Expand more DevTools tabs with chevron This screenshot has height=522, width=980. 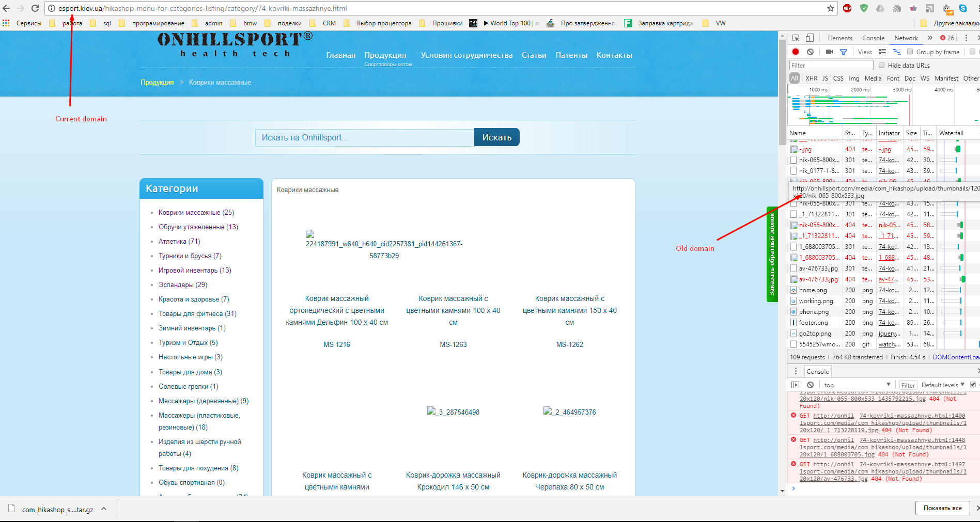pos(930,38)
